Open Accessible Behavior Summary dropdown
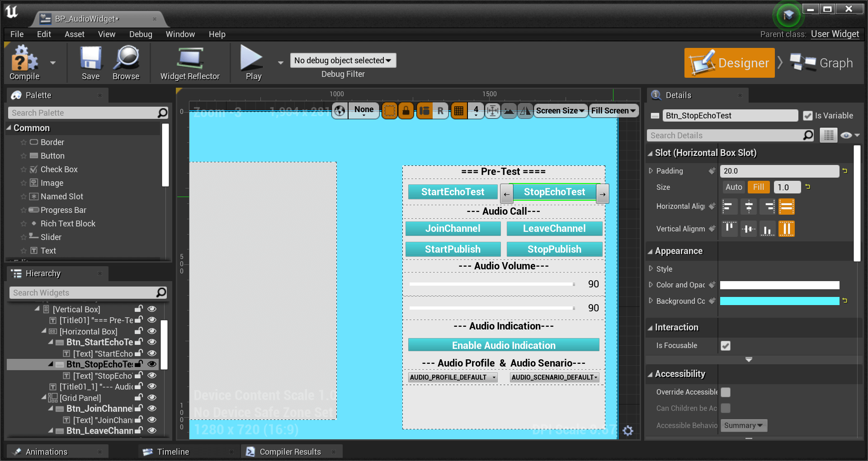Viewport: 868px width, 461px height. tap(744, 426)
